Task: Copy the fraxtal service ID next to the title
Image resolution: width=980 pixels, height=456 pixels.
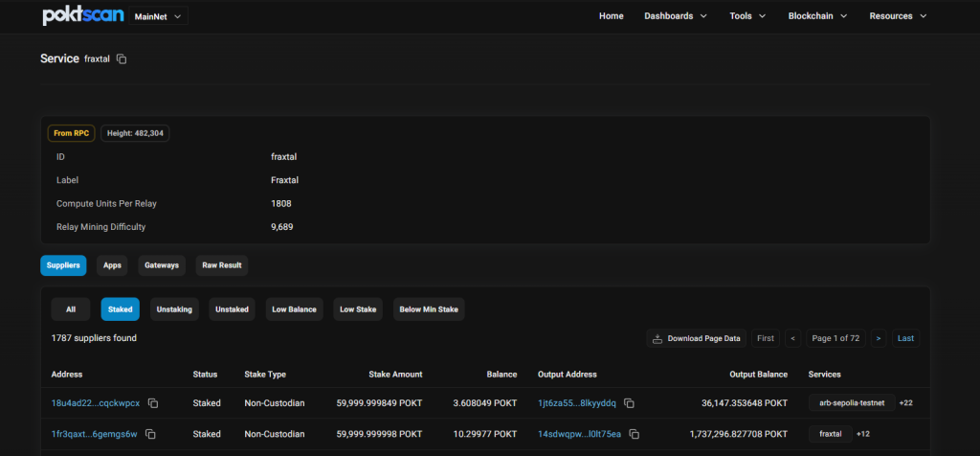Action: pos(122,59)
